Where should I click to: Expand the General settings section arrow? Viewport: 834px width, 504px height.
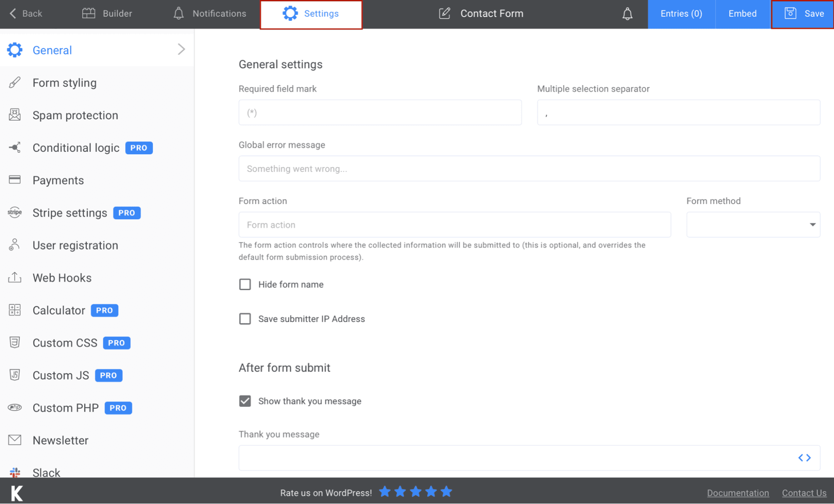181,49
